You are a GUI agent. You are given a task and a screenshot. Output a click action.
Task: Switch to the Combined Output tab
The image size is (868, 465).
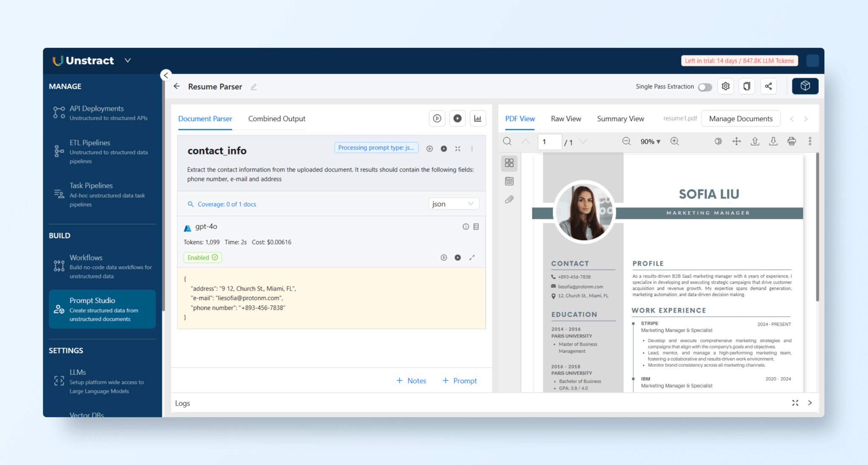(x=276, y=119)
